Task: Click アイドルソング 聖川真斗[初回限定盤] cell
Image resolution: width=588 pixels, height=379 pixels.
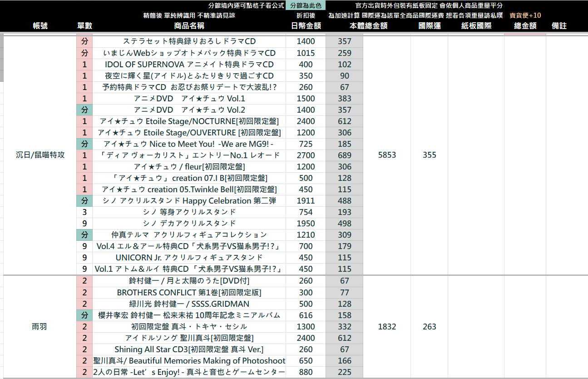Action: click(189, 338)
